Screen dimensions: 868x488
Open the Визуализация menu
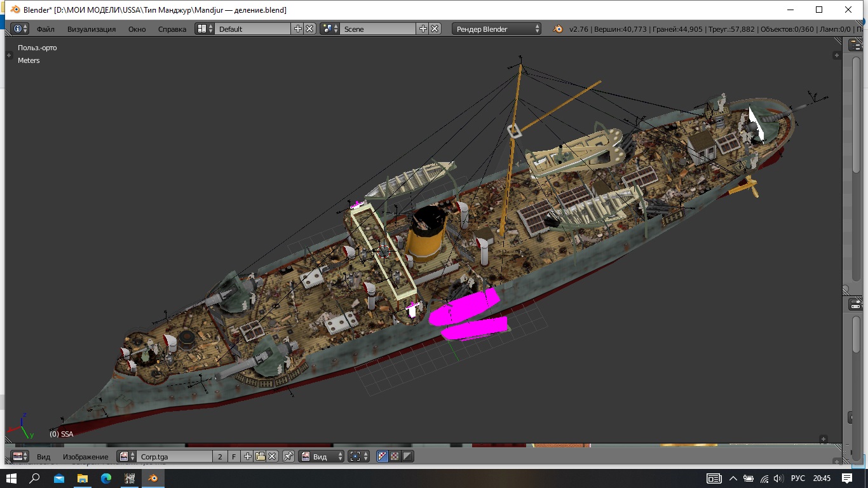click(x=92, y=29)
